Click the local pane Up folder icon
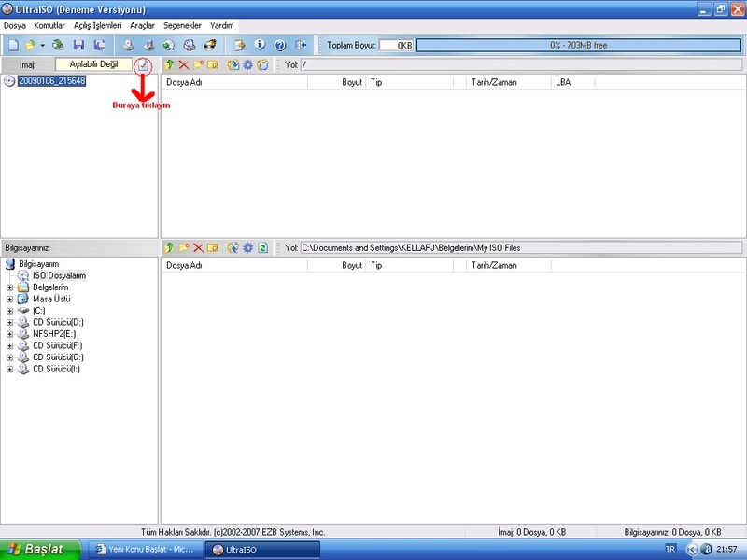 (169, 247)
